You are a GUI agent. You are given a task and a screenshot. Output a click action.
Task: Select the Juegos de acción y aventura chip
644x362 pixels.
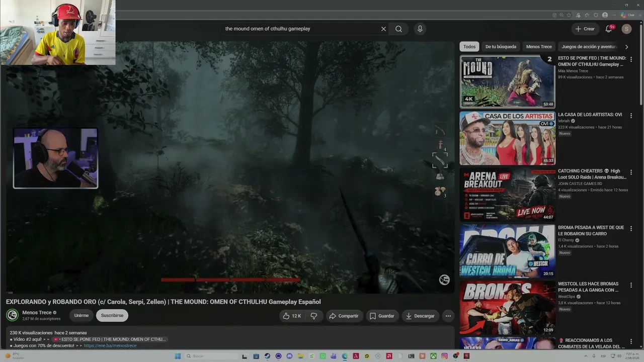pyautogui.click(x=589, y=47)
